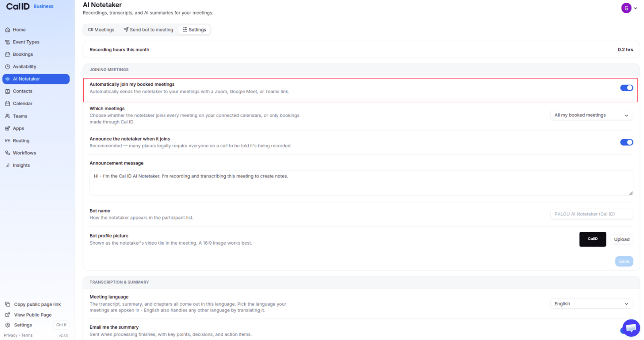Select the Settings tab in AI Notetaker
Viewport: 644px width, 340px height.
(194, 30)
